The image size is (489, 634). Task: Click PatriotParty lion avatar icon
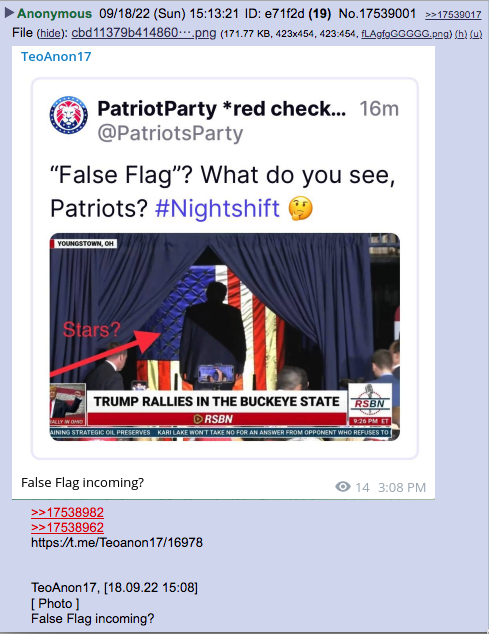[69, 115]
